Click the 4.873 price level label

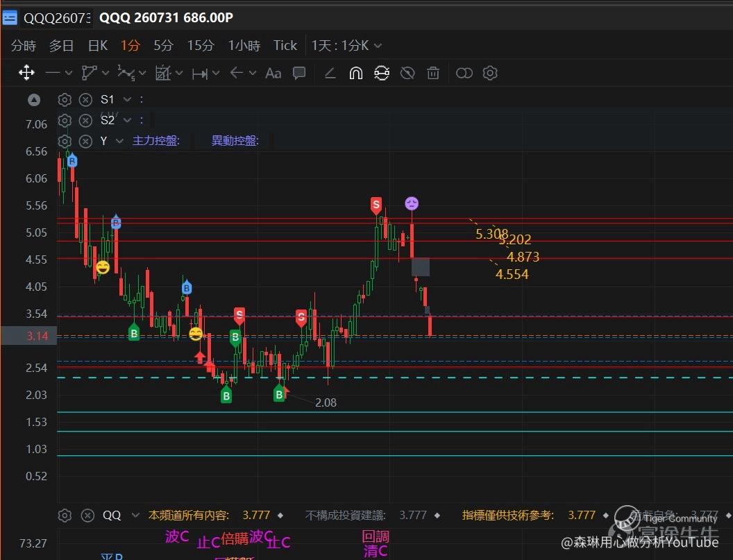pyautogui.click(x=523, y=257)
